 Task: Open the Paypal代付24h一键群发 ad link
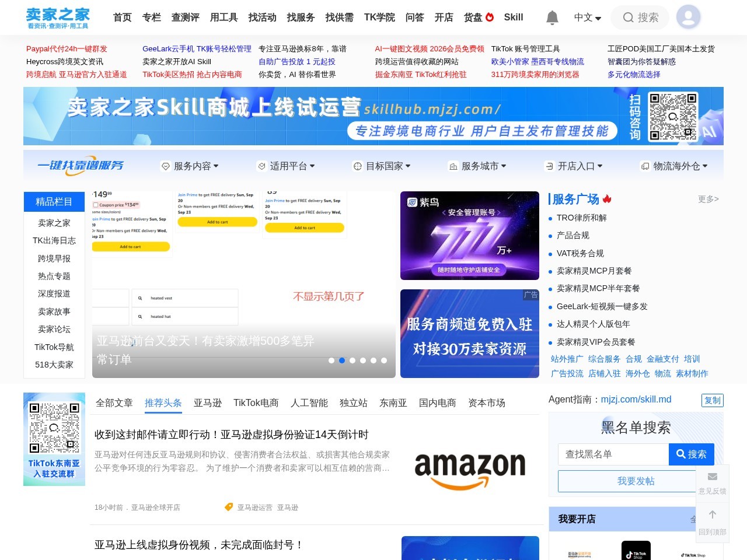coord(67,49)
